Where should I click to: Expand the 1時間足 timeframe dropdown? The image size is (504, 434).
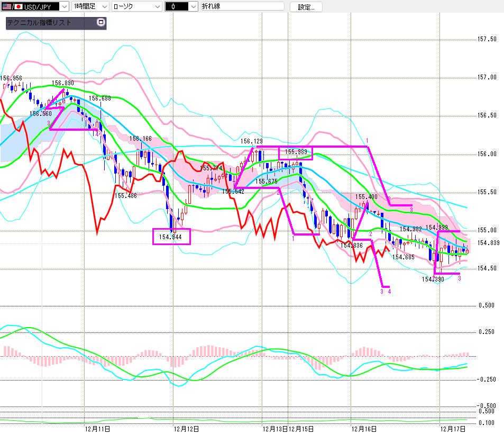(x=104, y=7)
